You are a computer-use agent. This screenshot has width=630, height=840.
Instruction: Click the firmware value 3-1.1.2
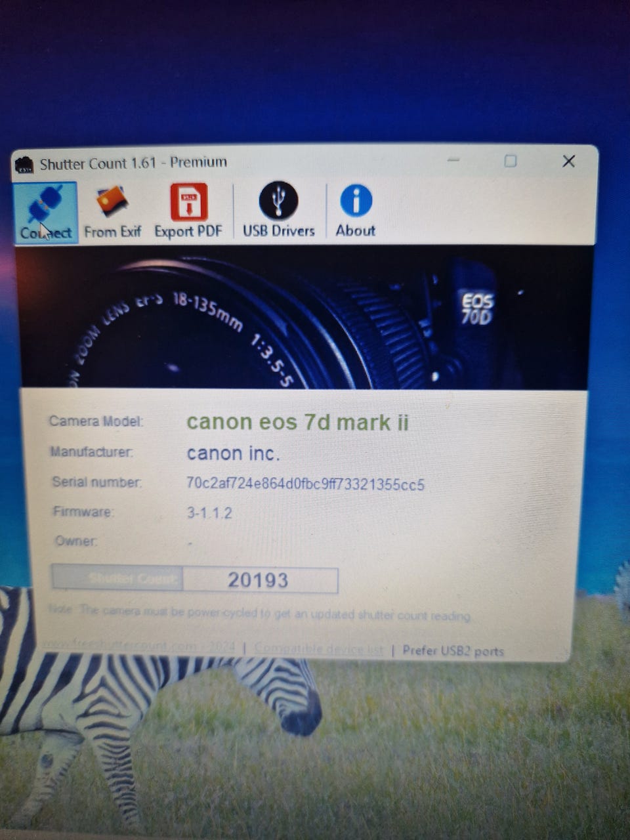pos(209,513)
